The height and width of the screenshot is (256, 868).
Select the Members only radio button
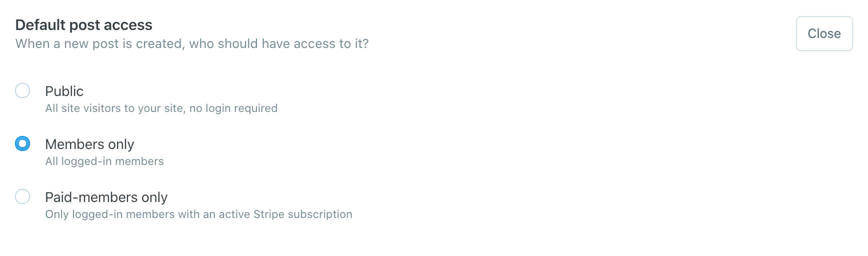pos(22,143)
